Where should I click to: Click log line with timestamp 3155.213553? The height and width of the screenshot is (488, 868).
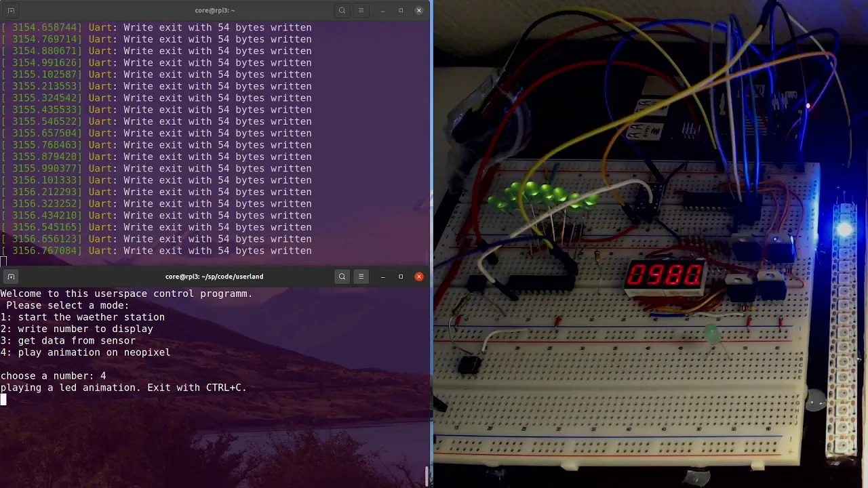coord(157,86)
